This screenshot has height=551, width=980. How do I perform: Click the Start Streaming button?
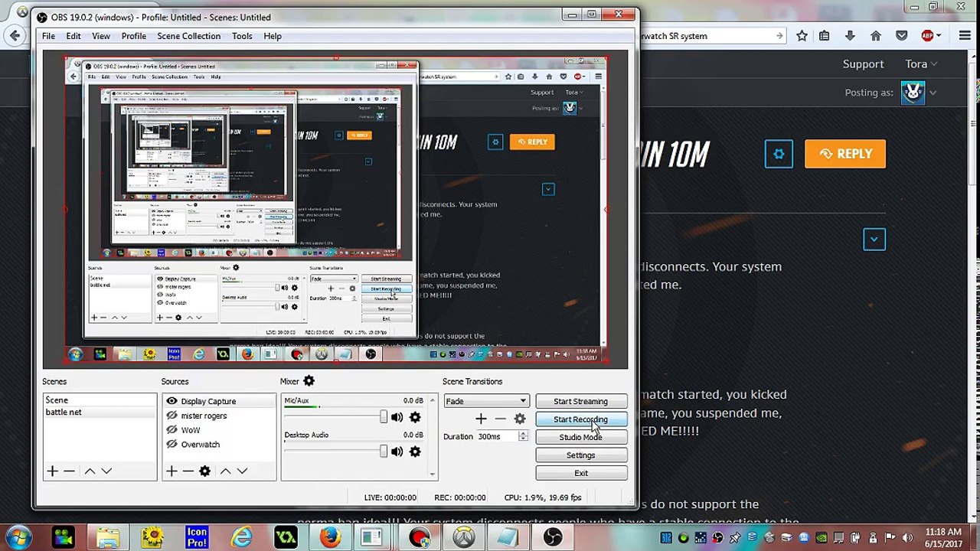(x=581, y=401)
